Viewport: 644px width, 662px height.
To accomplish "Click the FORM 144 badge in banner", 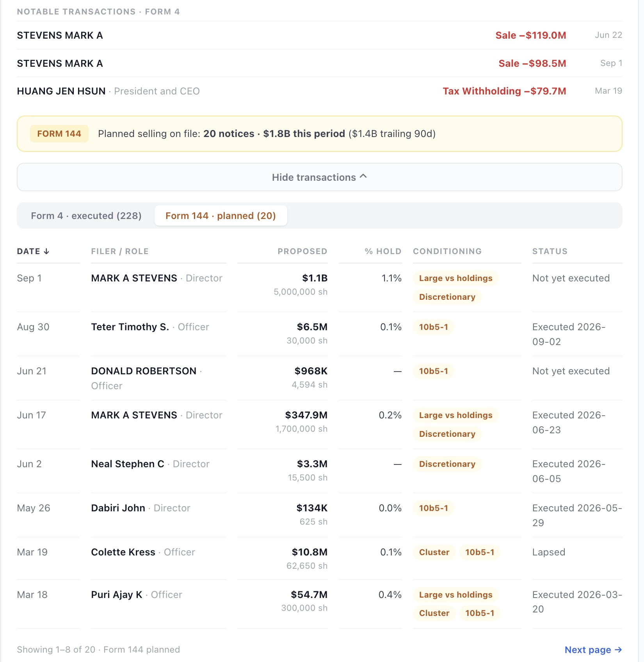I will [59, 134].
